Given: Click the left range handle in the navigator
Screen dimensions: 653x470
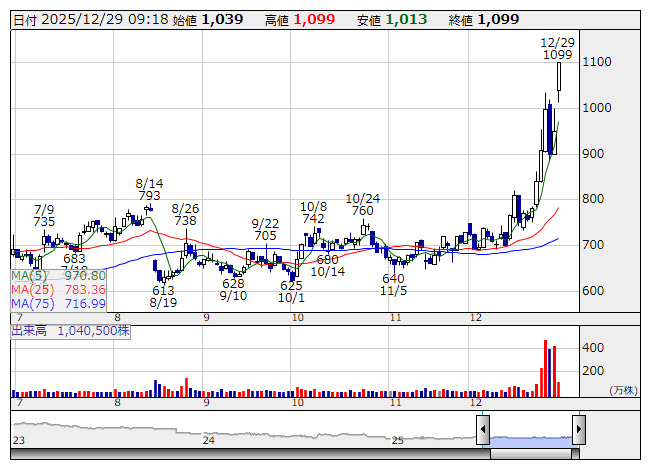Looking at the screenshot, I should 483,431.
